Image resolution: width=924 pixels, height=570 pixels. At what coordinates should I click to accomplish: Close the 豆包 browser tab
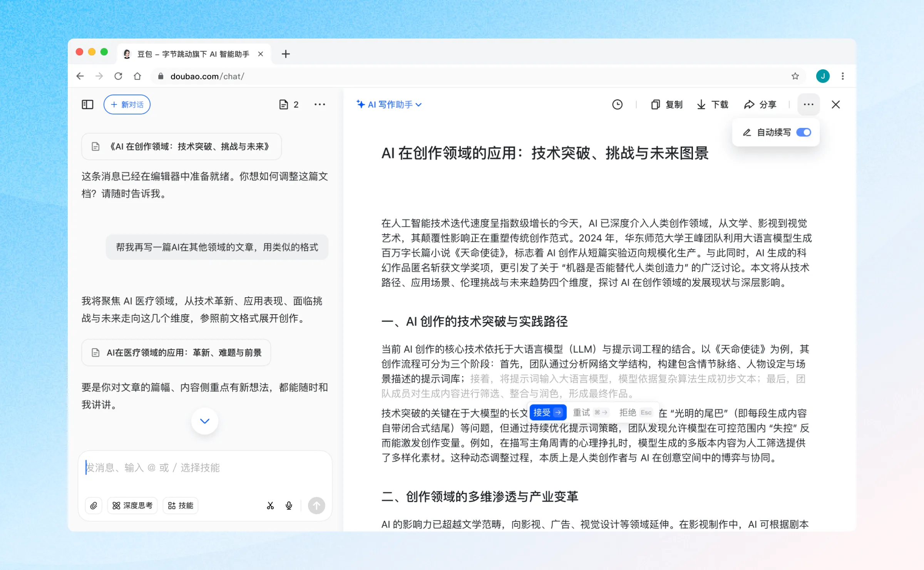[x=261, y=54]
